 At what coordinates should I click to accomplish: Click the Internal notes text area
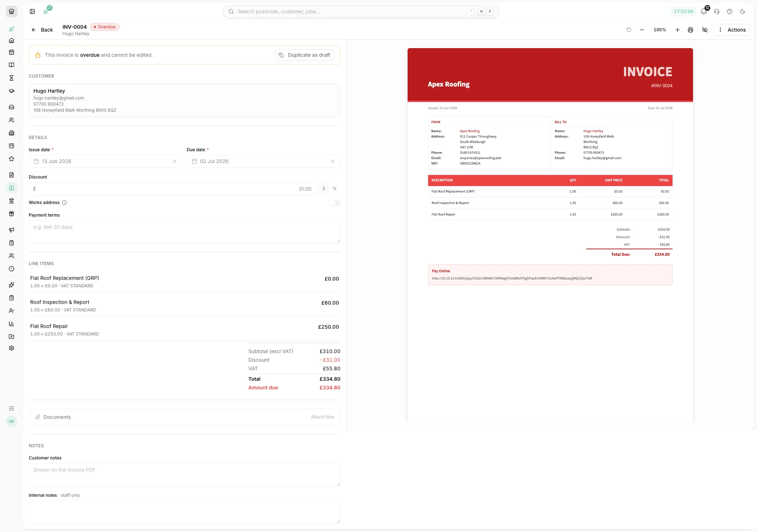coord(184,512)
